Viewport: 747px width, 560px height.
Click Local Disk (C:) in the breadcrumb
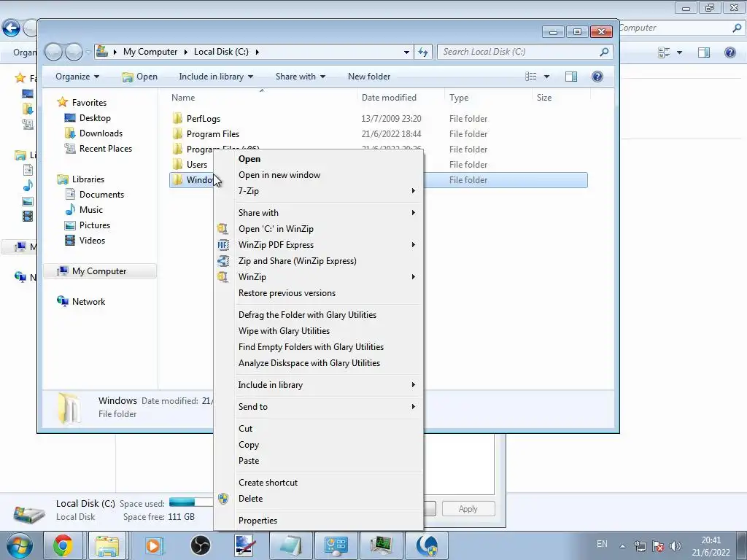[x=221, y=52]
